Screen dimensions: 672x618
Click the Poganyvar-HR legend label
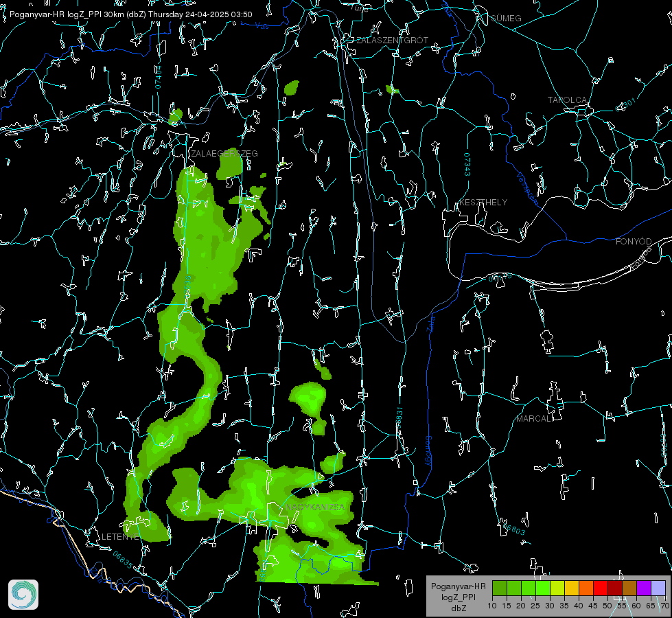point(458,586)
